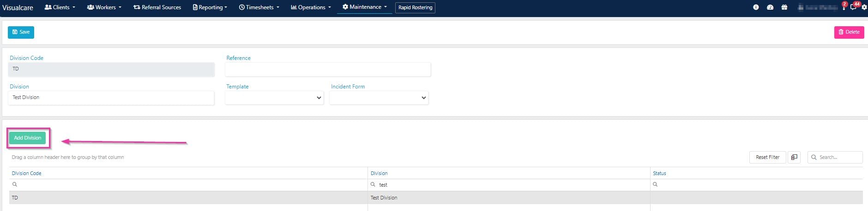Viewport: 868px width, 211px height.
Task: Sort by Division Code column header
Action: click(26, 173)
